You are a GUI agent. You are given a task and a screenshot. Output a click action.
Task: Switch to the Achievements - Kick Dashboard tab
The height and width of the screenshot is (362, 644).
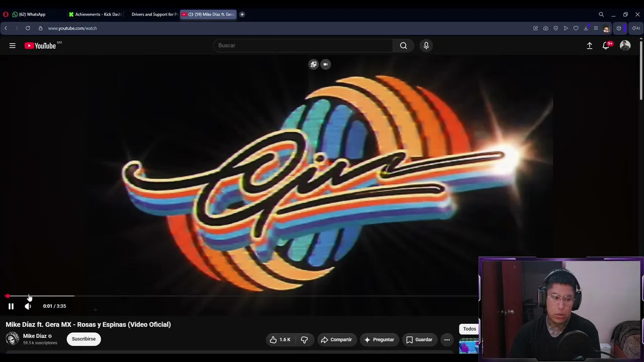click(96, 15)
